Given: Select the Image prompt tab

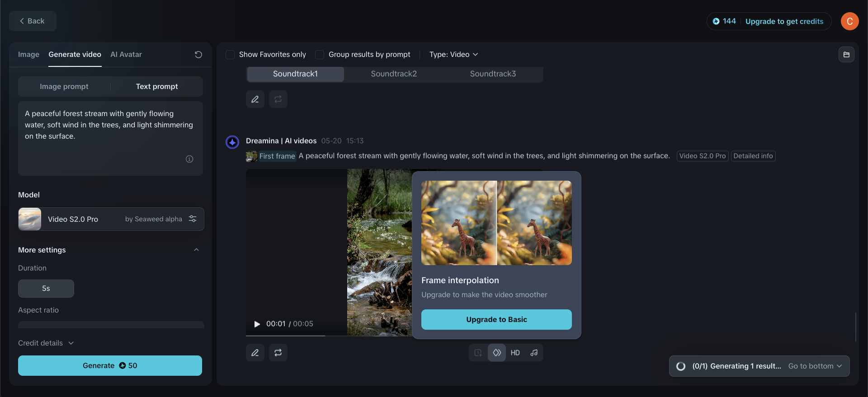Looking at the screenshot, I should pyautogui.click(x=64, y=86).
